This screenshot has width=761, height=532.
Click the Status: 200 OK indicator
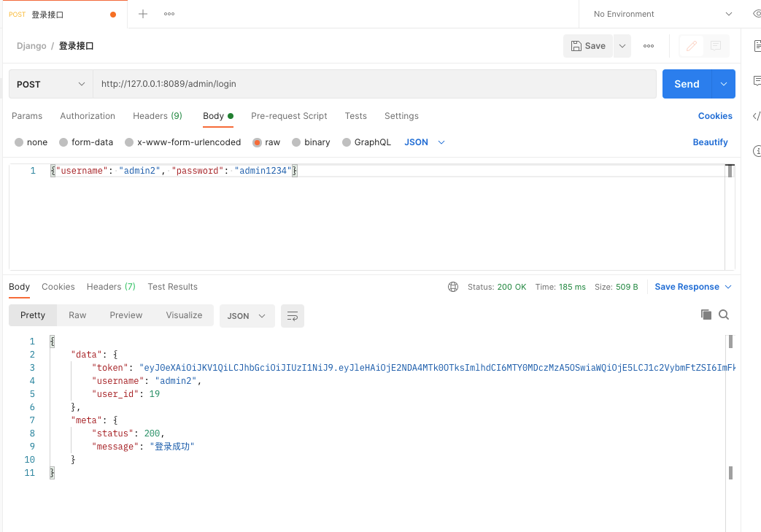(497, 287)
